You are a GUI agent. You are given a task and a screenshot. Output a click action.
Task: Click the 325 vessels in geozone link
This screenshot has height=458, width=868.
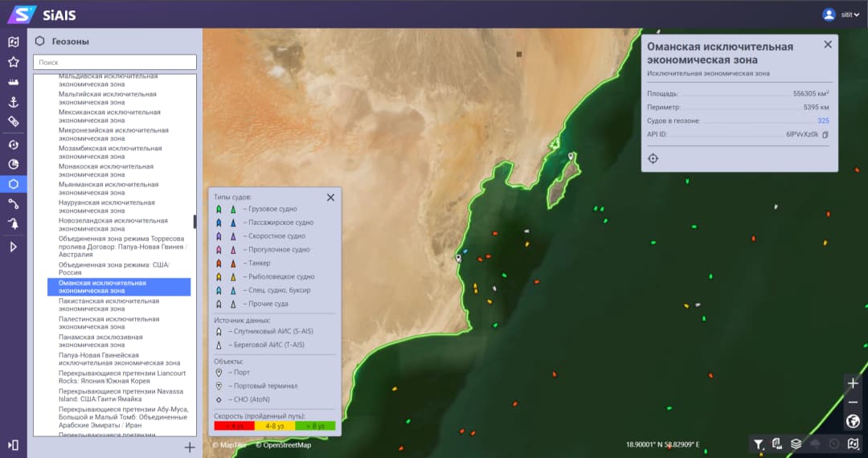tap(823, 121)
